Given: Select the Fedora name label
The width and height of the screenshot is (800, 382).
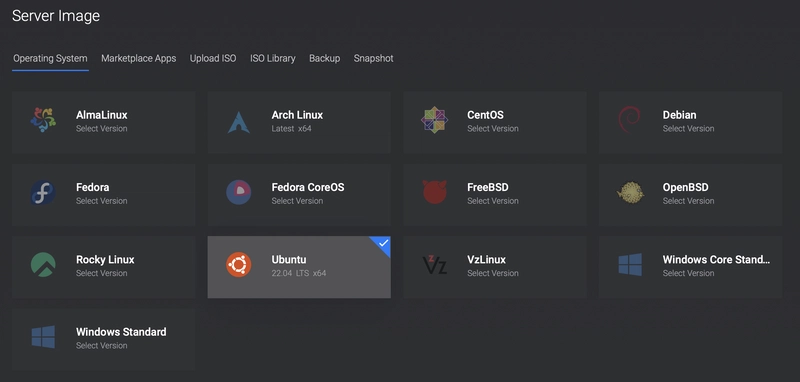Looking at the screenshot, I should [x=92, y=187].
